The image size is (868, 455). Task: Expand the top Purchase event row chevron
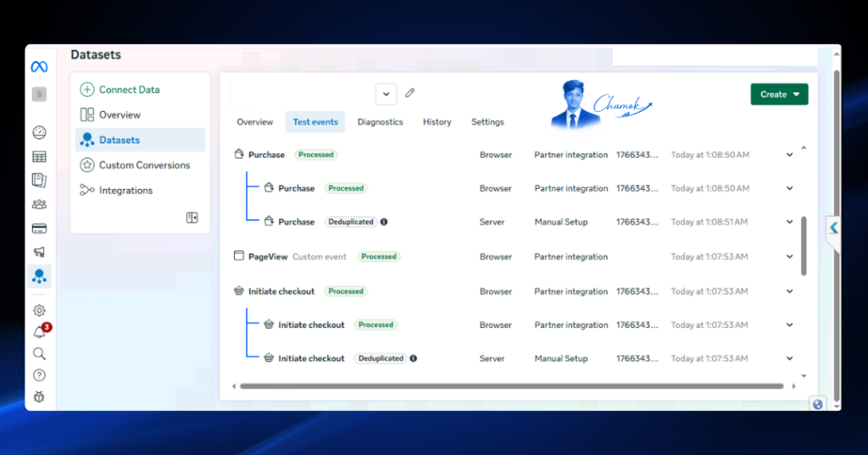tap(789, 155)
